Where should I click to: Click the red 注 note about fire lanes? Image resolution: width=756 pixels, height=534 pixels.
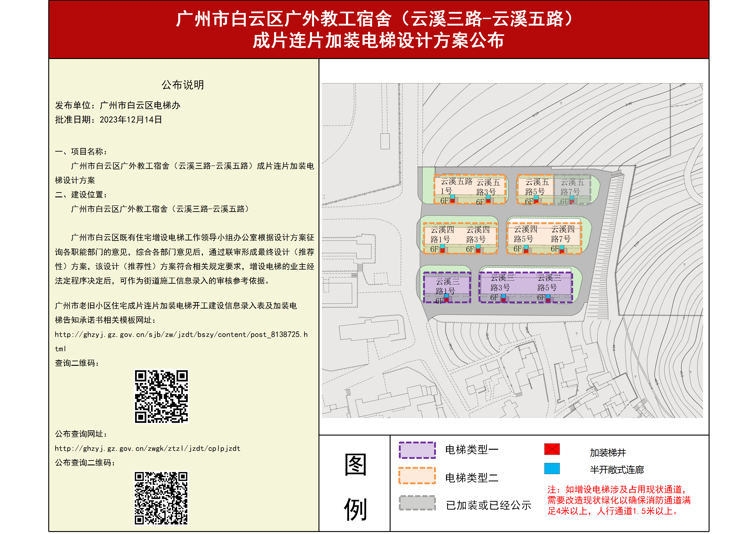coord(619,500)
